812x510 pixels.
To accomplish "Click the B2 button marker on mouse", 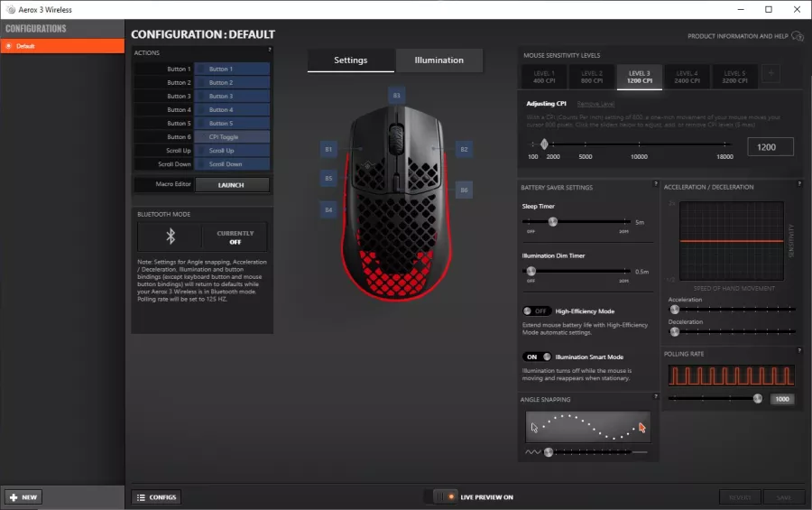I will point(464,149).
